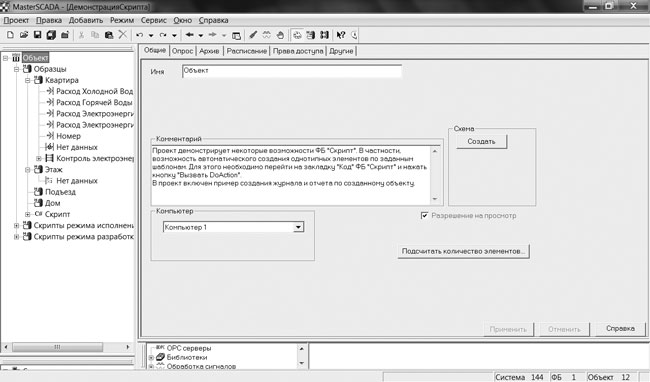Open the Правка menu

[x=49, y=20]
